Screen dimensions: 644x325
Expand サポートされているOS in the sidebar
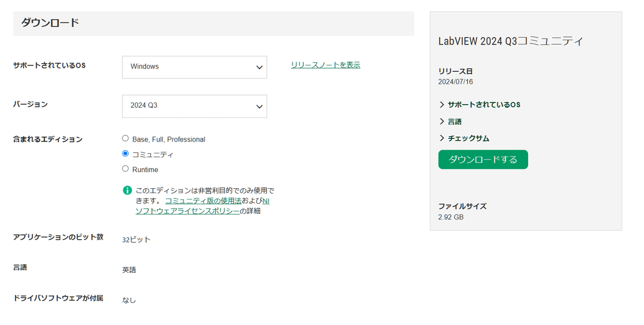(480, 105)
